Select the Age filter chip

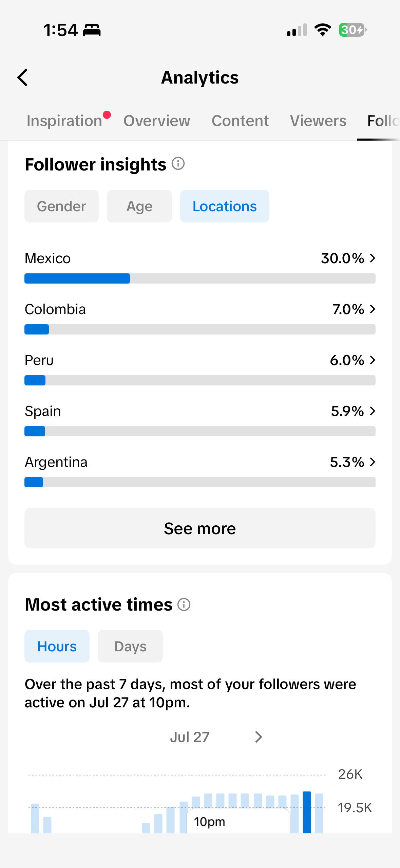coord(139,206)
